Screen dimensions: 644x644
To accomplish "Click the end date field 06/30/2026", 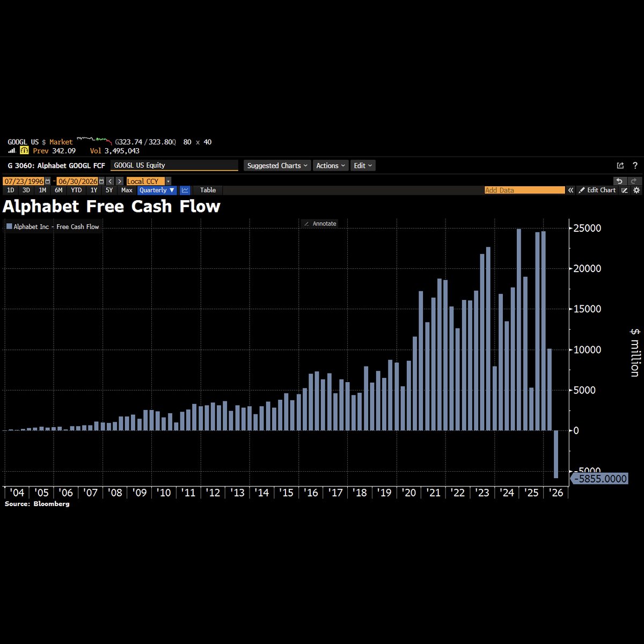I will pyautogui.click(x=77, y=181).
